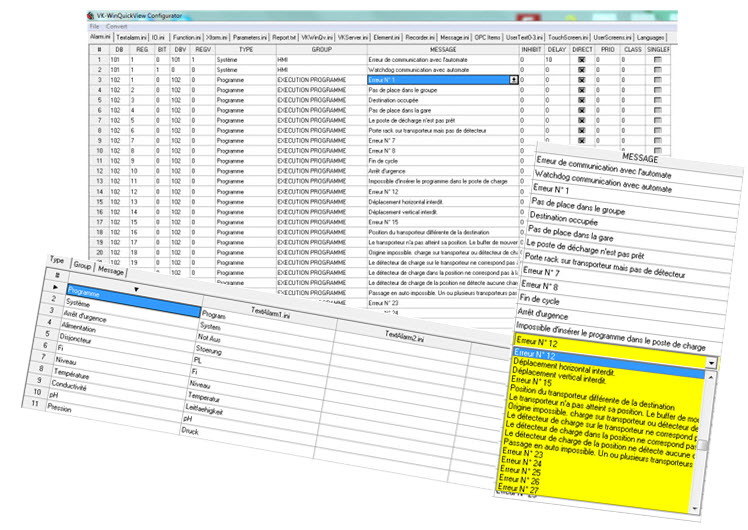Click the TextAlarm2.ini column header
Image resolution: width=748 pixels, height=530 pixels.
[x=405, y=336]
